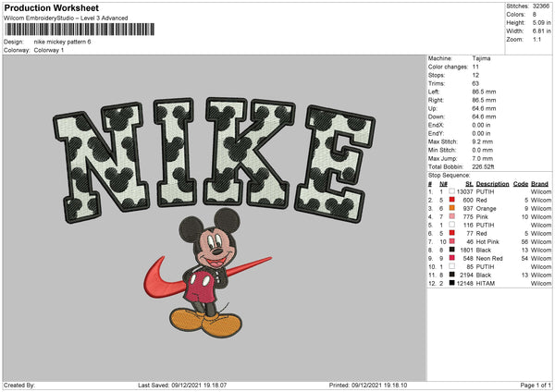Click the Colors count value '8'

(535, 15)
